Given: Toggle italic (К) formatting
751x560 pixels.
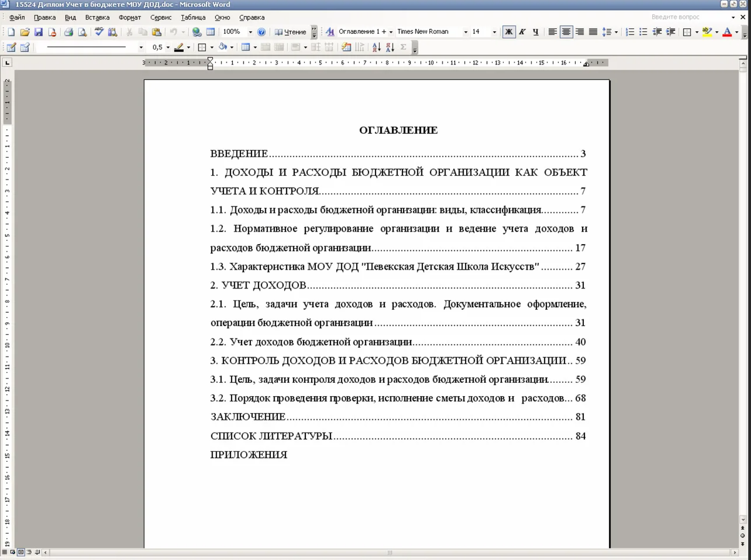Looking at the screenshot, I should coord(522,32).
